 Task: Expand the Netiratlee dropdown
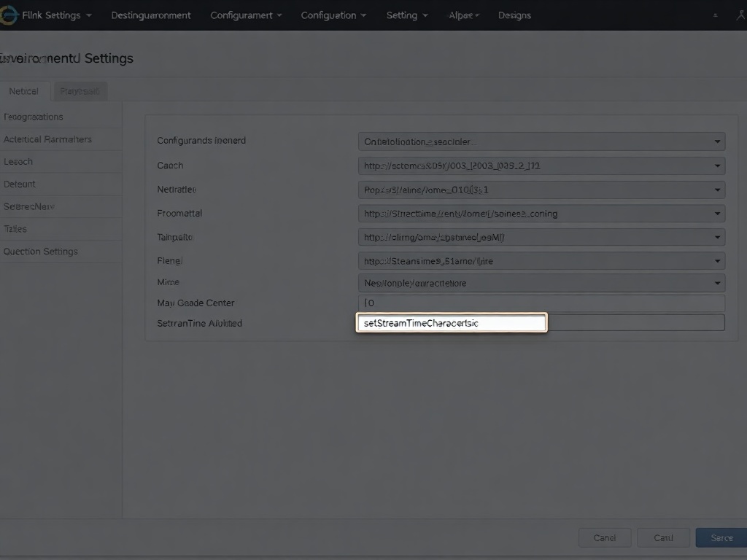pos(541,190)
